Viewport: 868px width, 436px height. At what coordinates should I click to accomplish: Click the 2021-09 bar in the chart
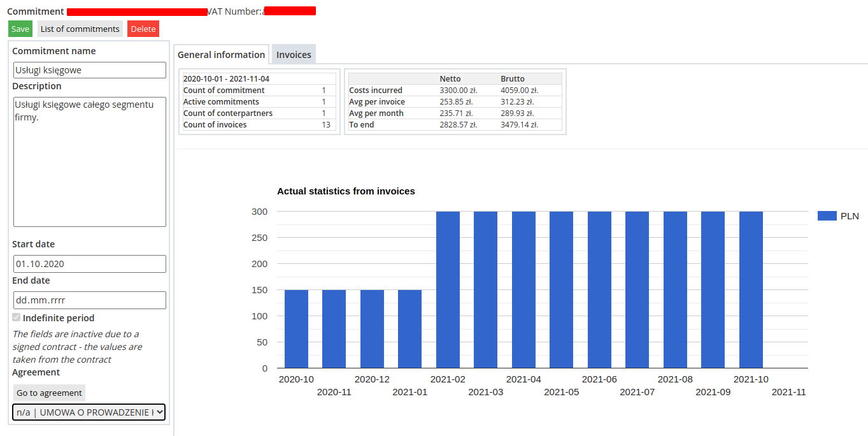[x=713, y=290]
